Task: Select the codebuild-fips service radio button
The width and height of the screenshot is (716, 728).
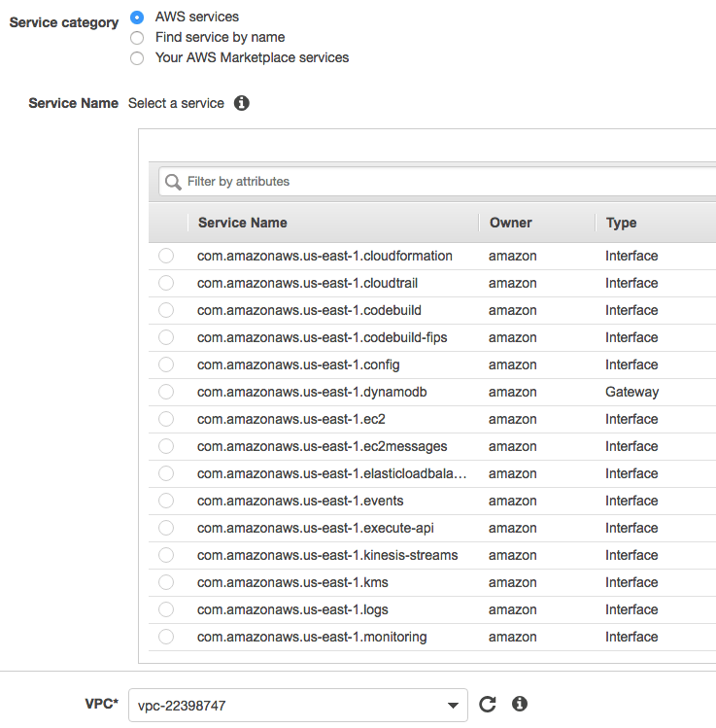Action: pyautogui.click(x=166, y=337)
